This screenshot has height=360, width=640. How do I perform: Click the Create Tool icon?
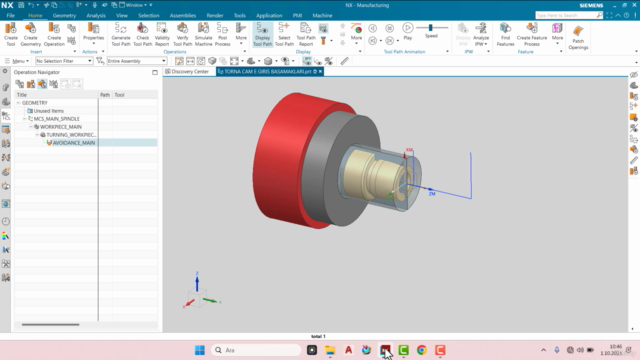[11, 34]
